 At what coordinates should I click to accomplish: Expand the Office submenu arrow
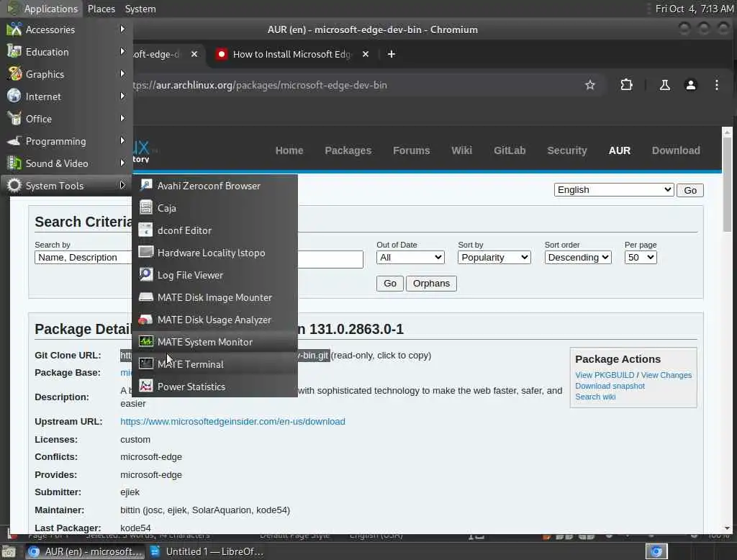122,119
